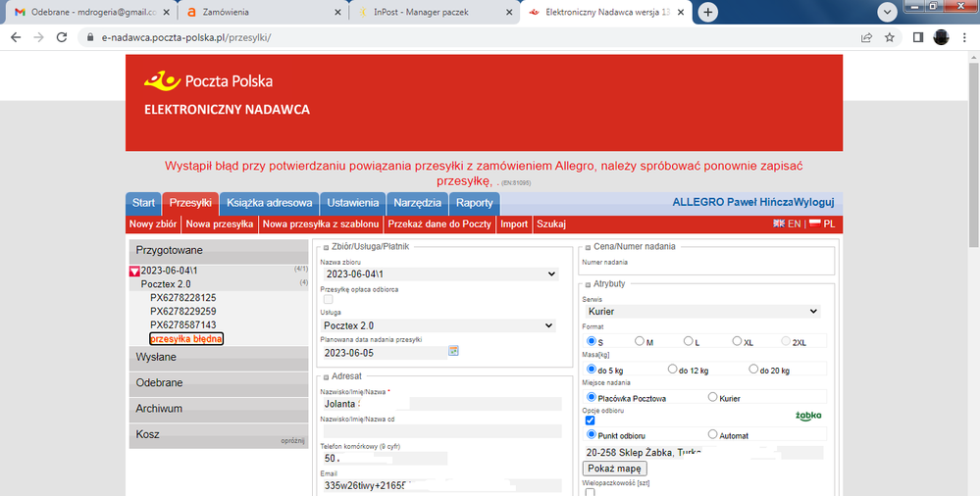Open the tab search dropdown arrow

click(x=888, y=12)
